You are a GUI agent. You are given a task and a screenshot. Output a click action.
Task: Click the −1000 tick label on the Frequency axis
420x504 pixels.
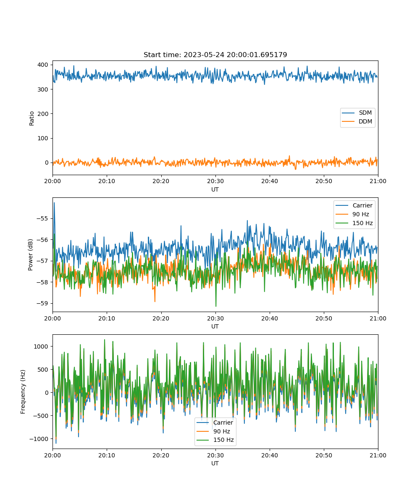pos(39,438)
